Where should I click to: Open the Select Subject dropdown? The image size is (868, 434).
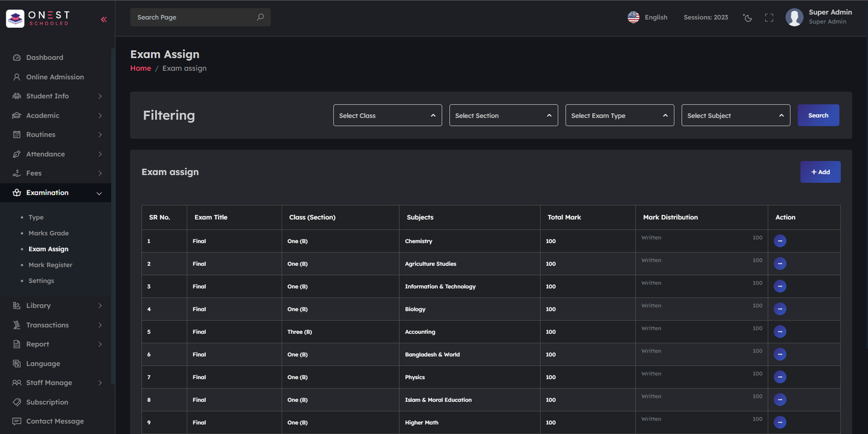coord(736,116)
